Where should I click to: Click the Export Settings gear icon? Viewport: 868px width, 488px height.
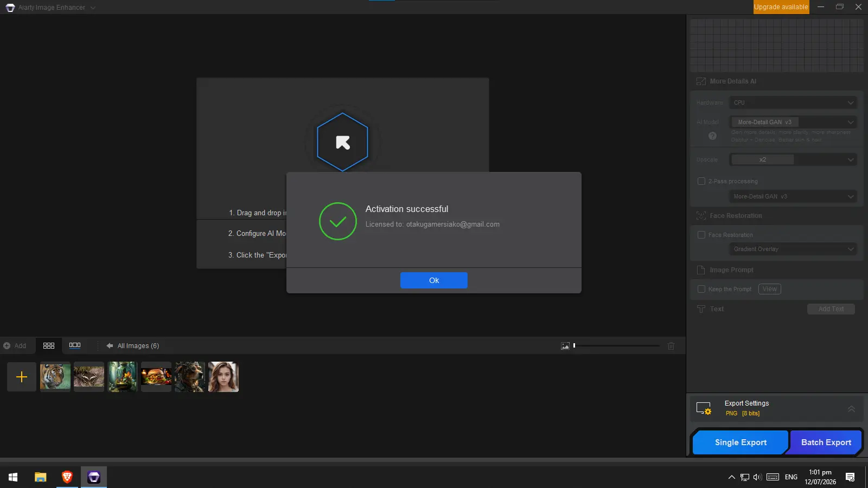click(x=704, y=408)
